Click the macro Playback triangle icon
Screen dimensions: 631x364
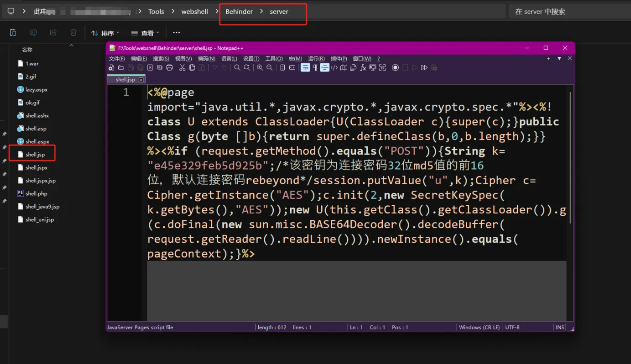(415, 68)
